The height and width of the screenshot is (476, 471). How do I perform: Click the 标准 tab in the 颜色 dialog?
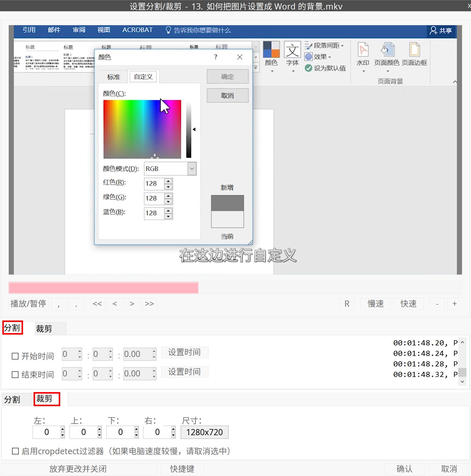[x=114, y=77]
